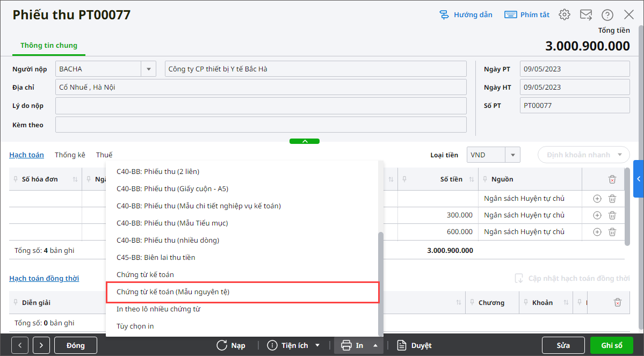Click the Ngày HT date field
This screenshot has height=356, width=644.
(x=575, y=87)
